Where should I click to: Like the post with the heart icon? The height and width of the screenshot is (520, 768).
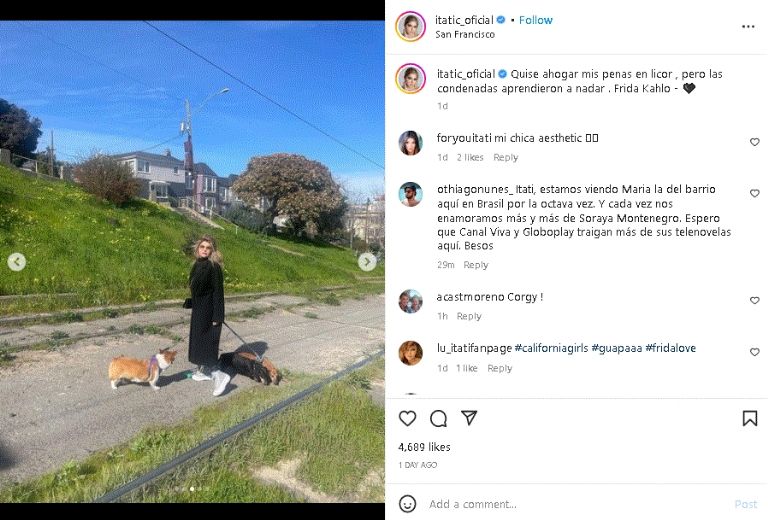coord(407,418)
